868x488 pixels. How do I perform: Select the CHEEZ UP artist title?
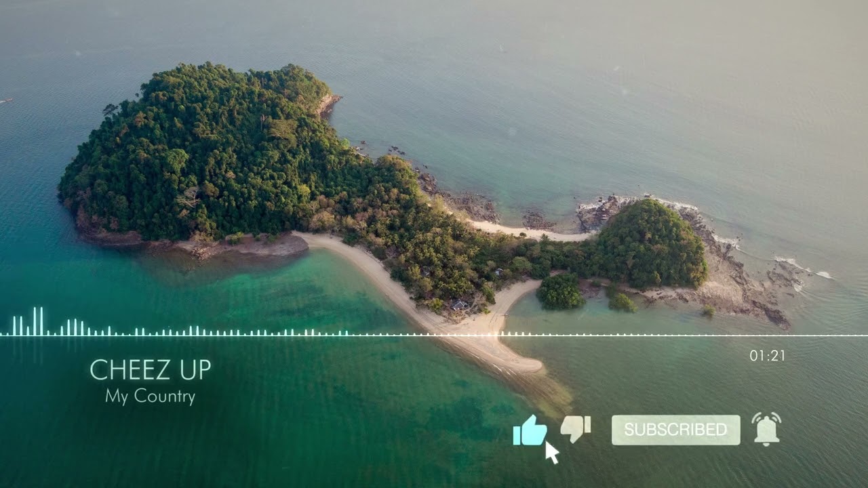151,370
